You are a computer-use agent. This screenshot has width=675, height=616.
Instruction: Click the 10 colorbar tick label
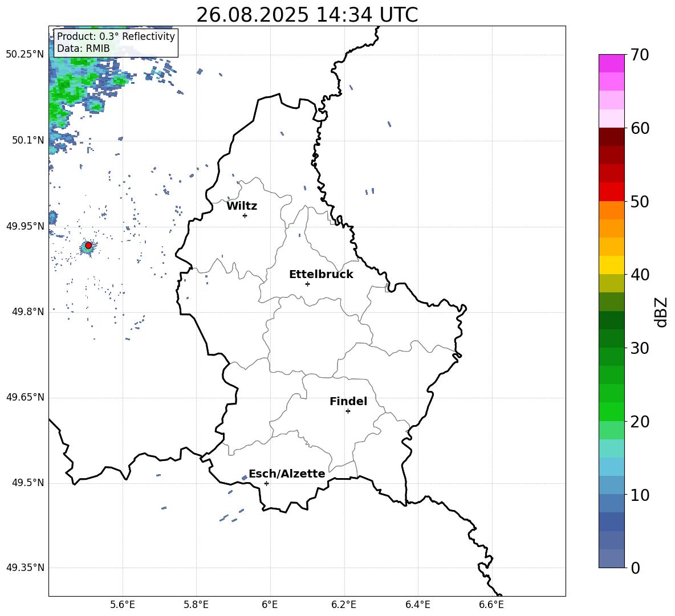point(640,495)
